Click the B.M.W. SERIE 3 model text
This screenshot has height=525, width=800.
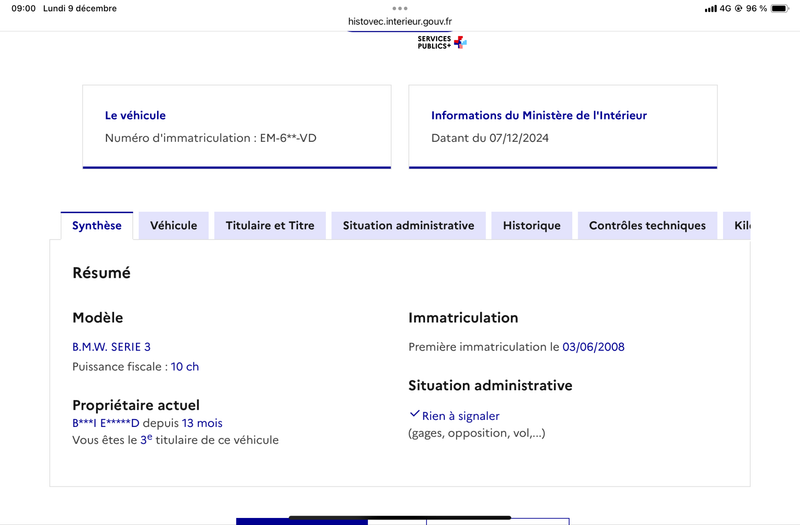111,347
